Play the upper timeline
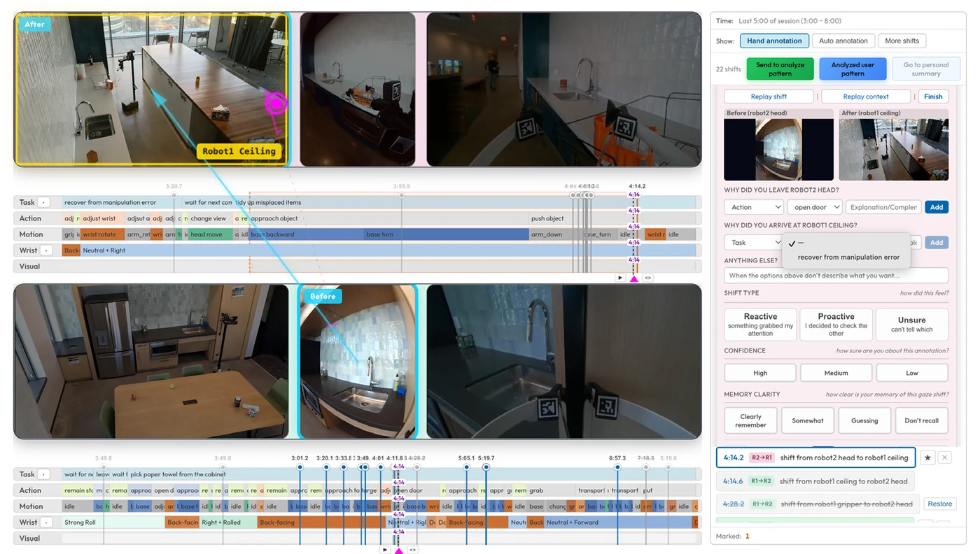This screenshot has height=554, width=980. point(620,278)
